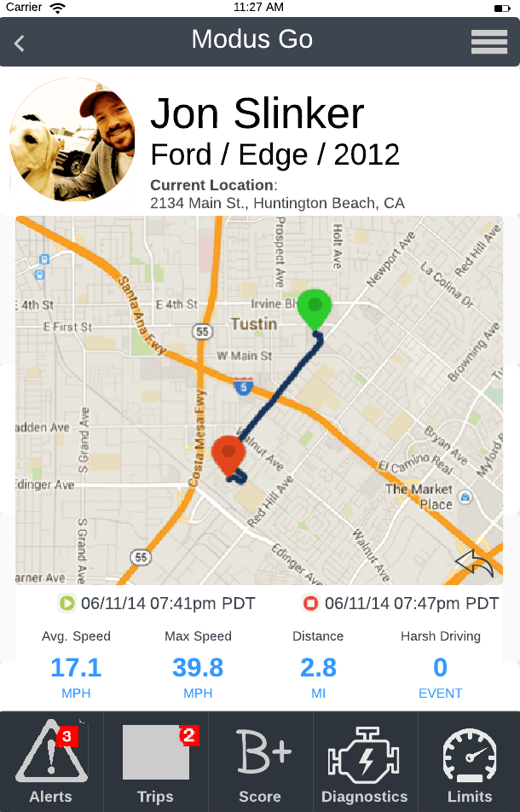
Task: Tap the 39.8 MPH max speed value
Action: 198,668
